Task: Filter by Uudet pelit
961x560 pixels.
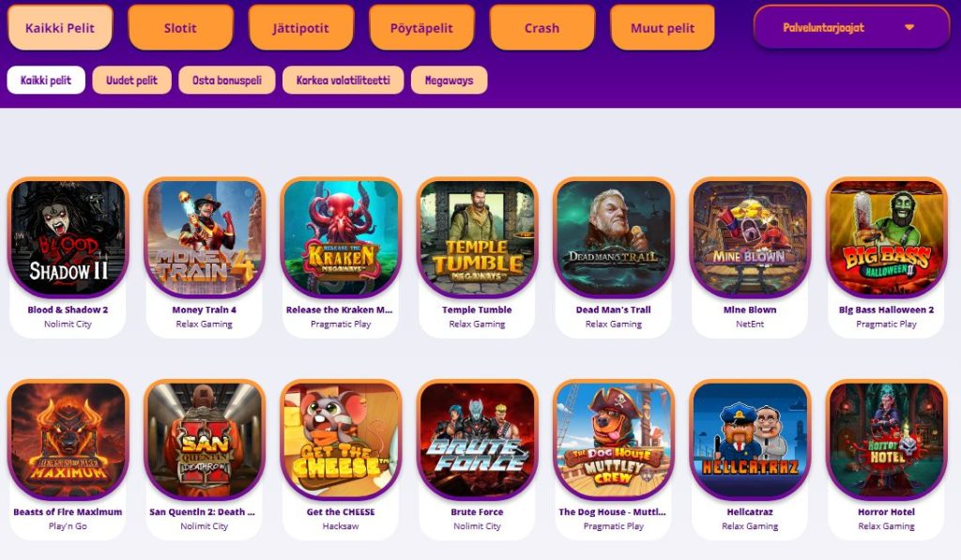Action: [x=131, y=81]
